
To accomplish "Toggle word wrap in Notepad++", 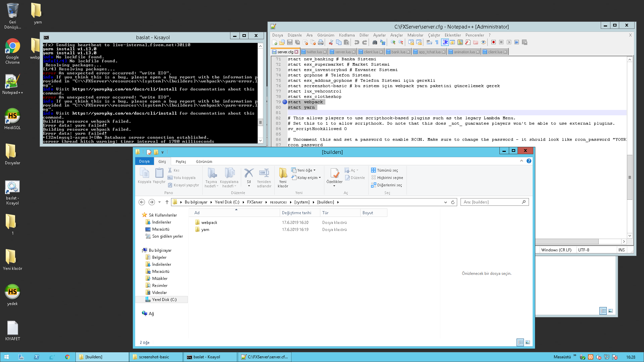I will click(429, 43).
